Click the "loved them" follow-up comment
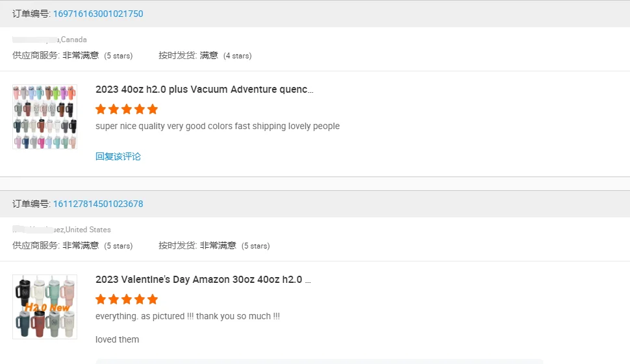 (117, 339)
